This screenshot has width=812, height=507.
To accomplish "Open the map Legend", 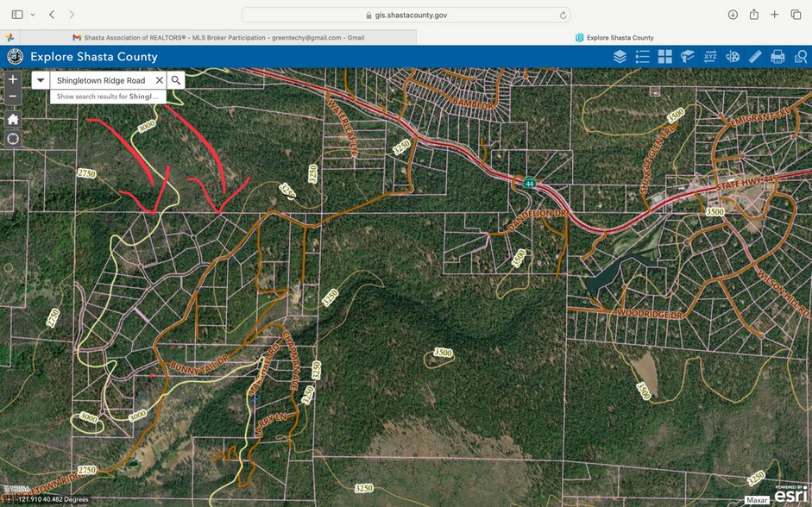I will click(x=642, y=56).
